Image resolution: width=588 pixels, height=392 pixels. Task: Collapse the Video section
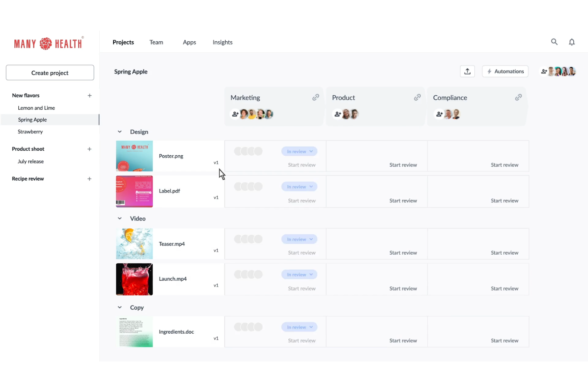[x=120, y=218]
